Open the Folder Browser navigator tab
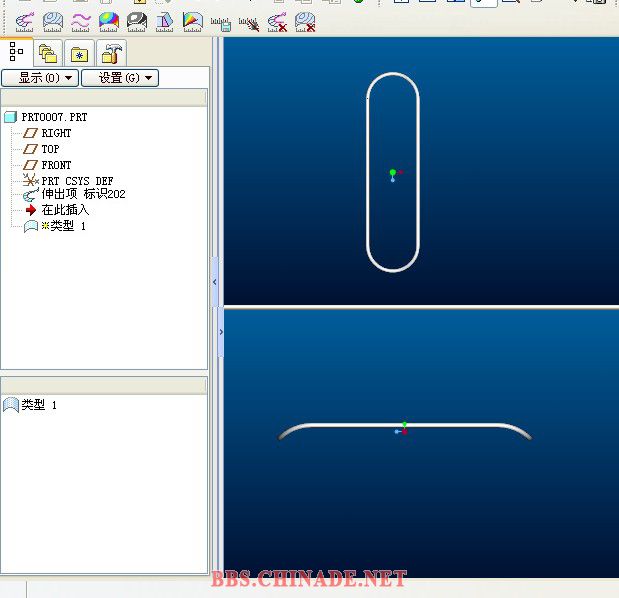The width and height of the screenshot is (619, 598). click(48, 53)
